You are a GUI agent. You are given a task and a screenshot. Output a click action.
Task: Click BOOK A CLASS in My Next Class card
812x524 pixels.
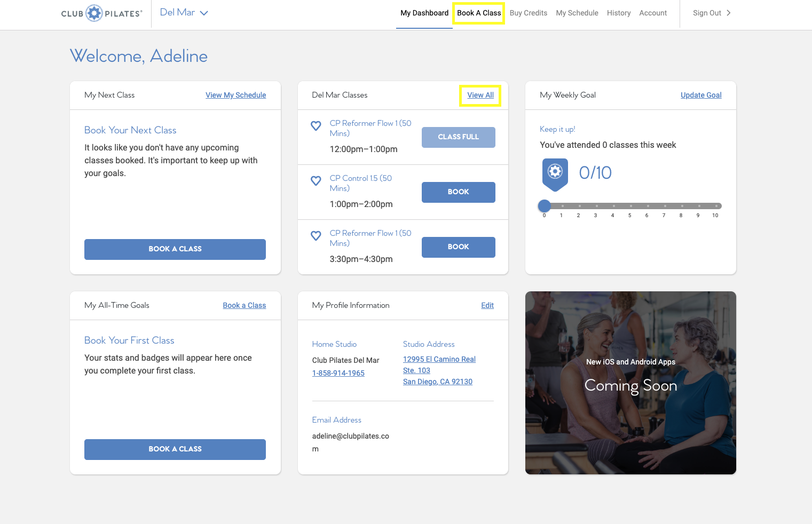coord(175,249)
